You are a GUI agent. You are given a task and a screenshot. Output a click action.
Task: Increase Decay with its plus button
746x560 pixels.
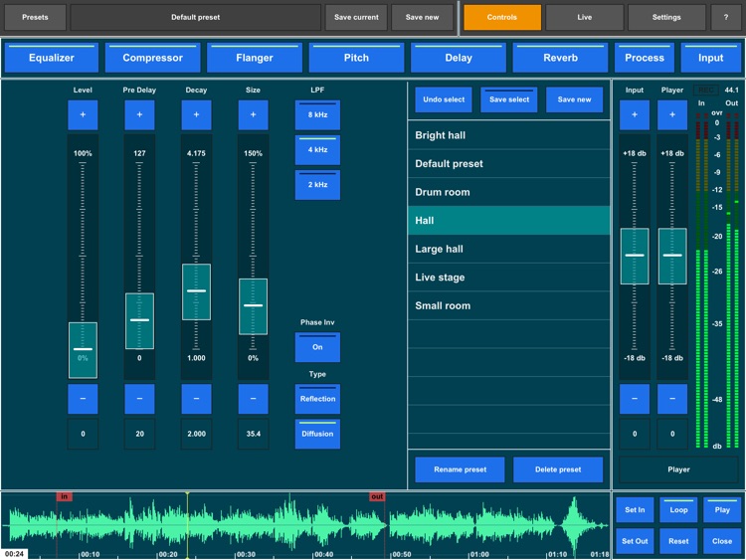196,114
